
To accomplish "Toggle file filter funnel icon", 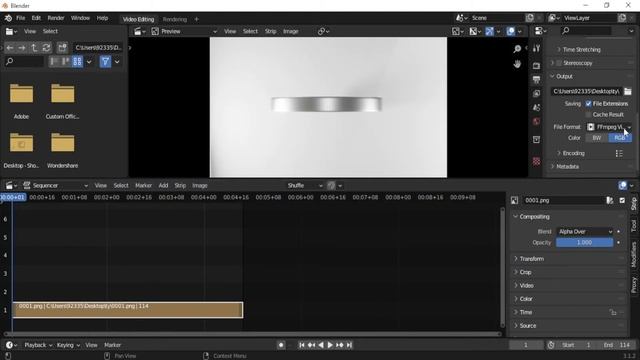I will pos(105,62).
